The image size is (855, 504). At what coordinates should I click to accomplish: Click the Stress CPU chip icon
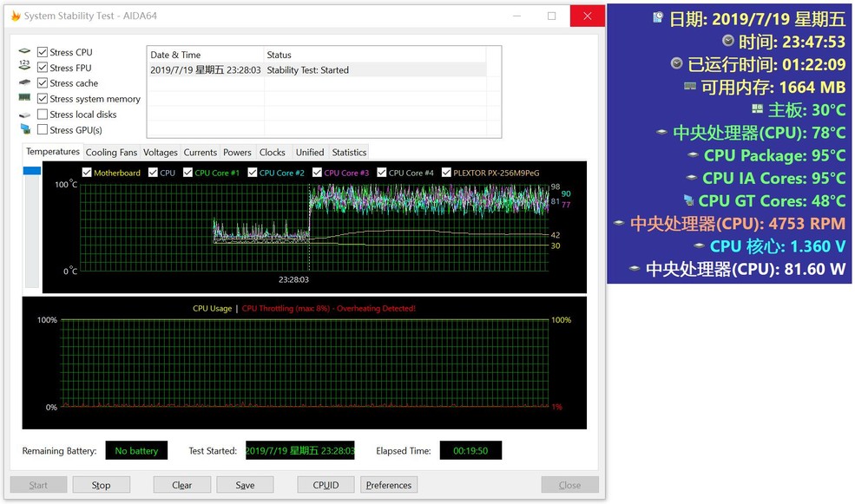pyautogui.click(x=24, y=51)
